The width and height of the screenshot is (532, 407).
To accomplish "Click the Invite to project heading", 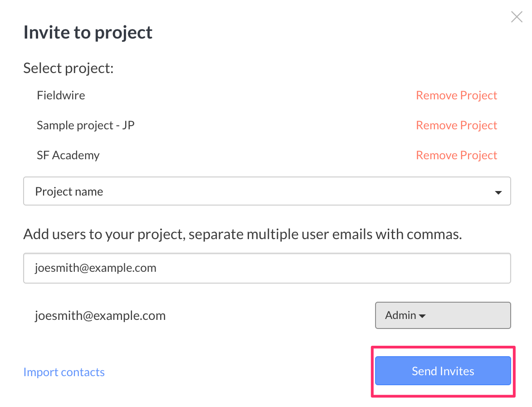I will click(x=88, y=33).
